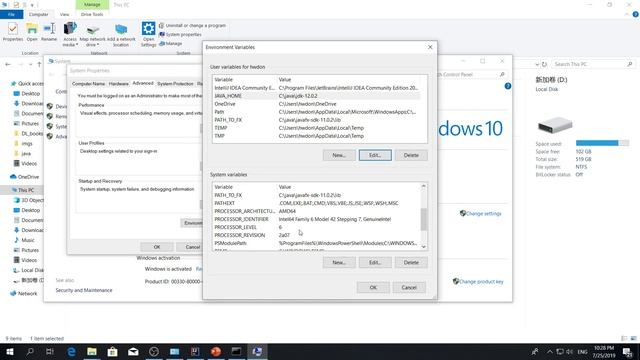Click OK in System Properties dialog

(x=157, y=247)
